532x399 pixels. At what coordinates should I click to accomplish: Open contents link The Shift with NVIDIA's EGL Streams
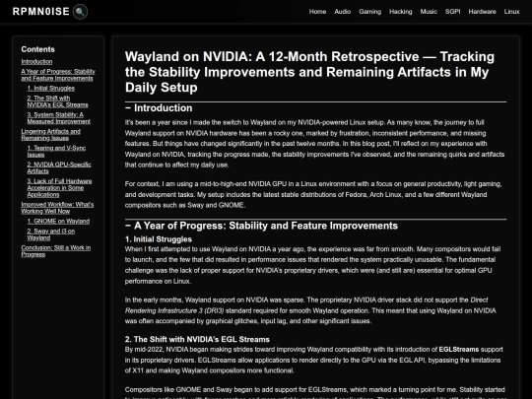58,101
